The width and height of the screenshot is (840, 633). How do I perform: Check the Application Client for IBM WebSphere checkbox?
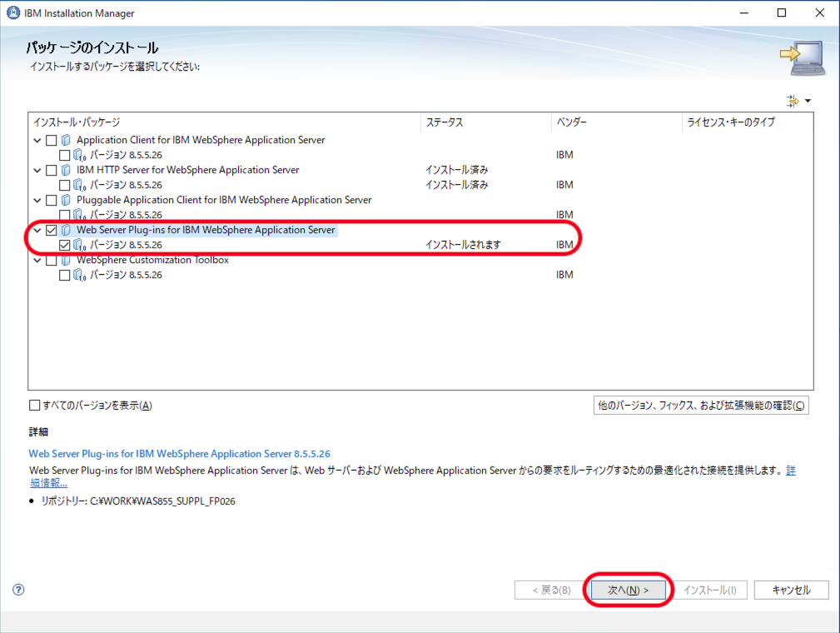pyautogui.click(x=52, y=141)
